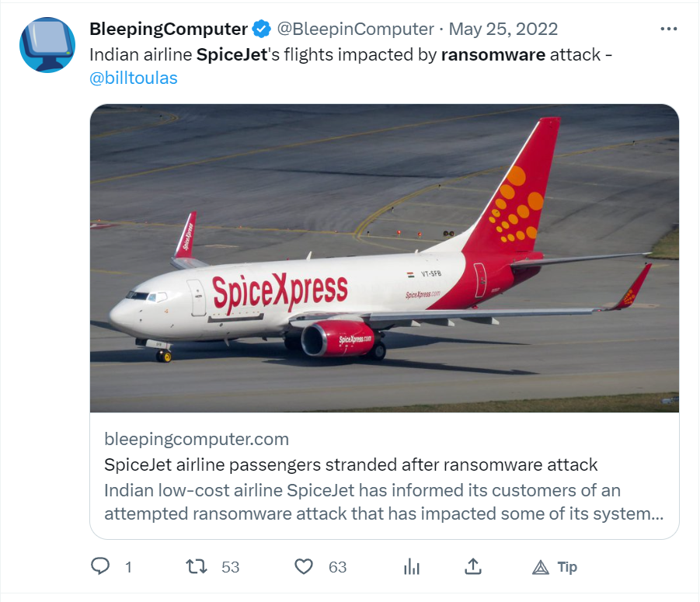View tweet analytics bar chart icon
The width and height of the screenshot is (700, 602).
pos(412,567)
